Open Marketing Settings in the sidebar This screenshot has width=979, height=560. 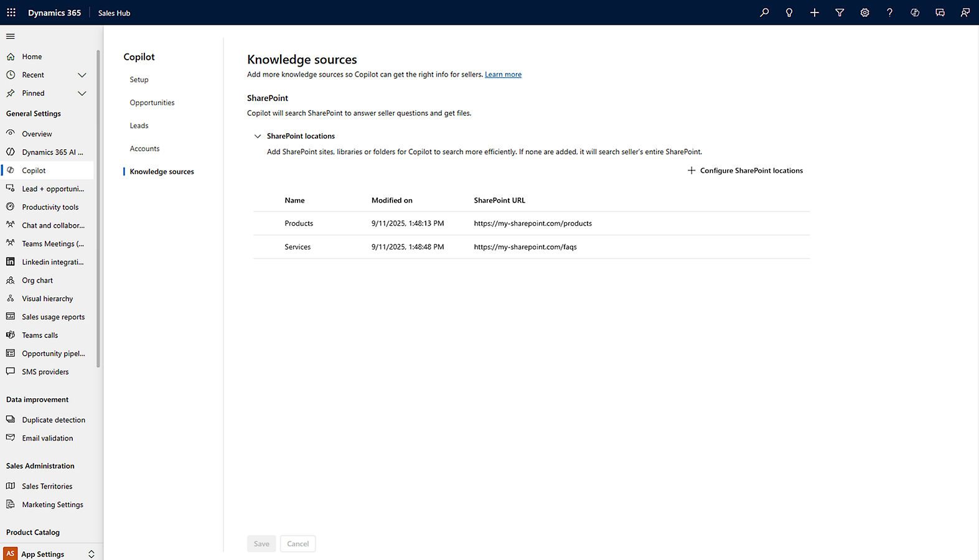tap(47, 505)
